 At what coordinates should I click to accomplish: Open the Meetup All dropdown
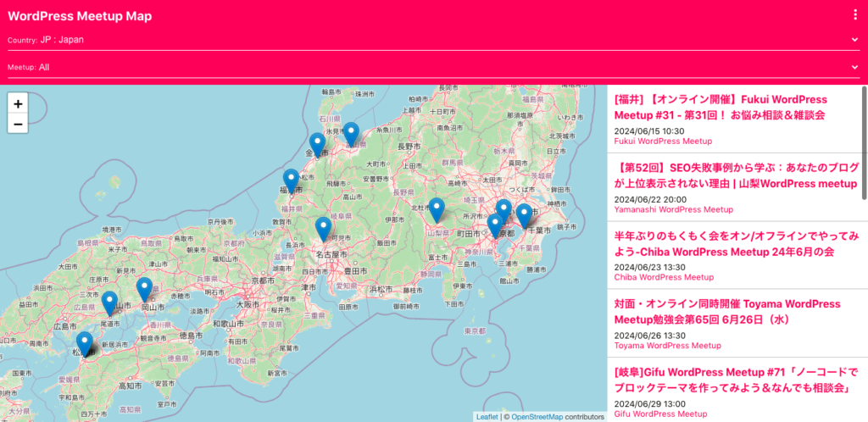(x=434, y=68)
